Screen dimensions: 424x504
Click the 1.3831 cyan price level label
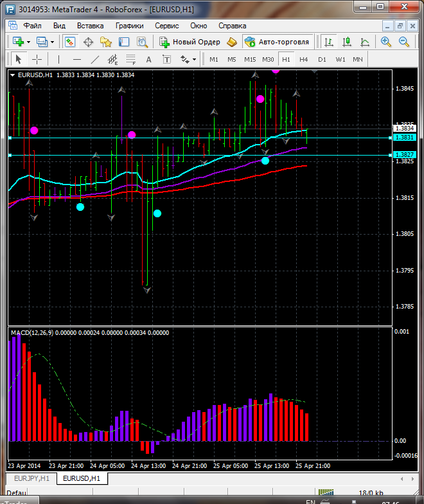404,138
